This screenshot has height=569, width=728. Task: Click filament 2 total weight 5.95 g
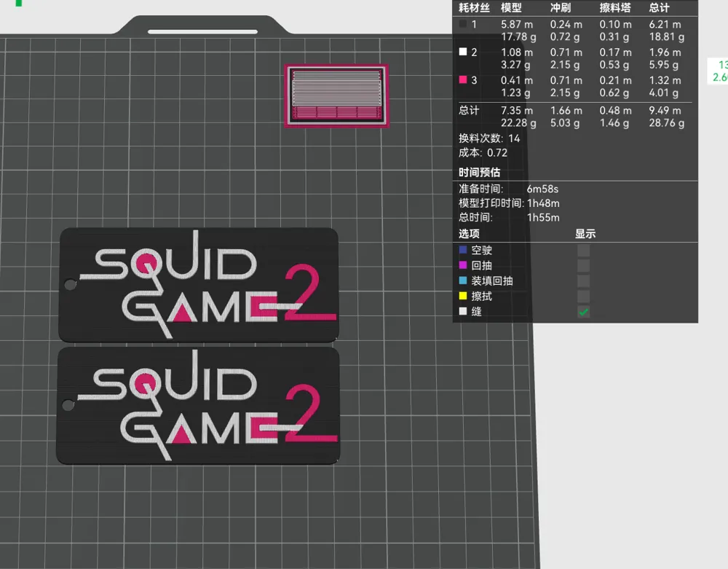tap(664, 65)
